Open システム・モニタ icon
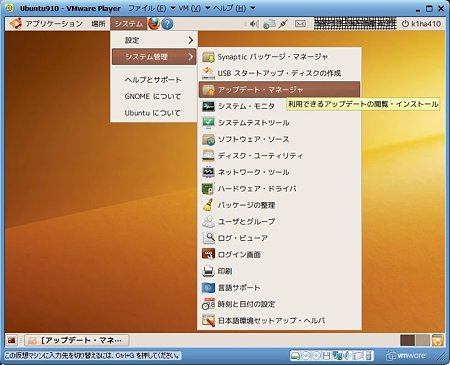Screen dimensions: 450x365 (x=208, y=106)
